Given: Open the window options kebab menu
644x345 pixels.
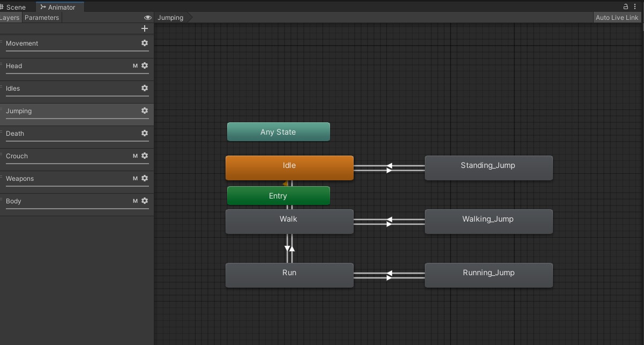Looking at the screenshot, I should (x=636, y=6).
